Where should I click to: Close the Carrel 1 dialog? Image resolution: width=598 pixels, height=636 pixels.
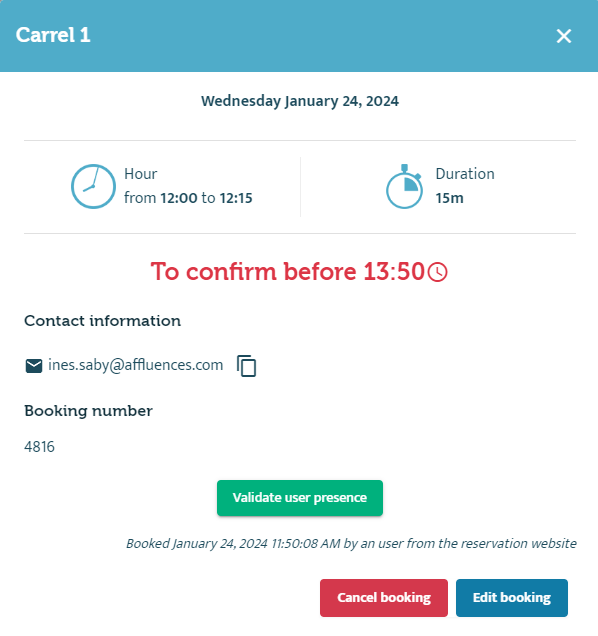(x=564, y=36)
